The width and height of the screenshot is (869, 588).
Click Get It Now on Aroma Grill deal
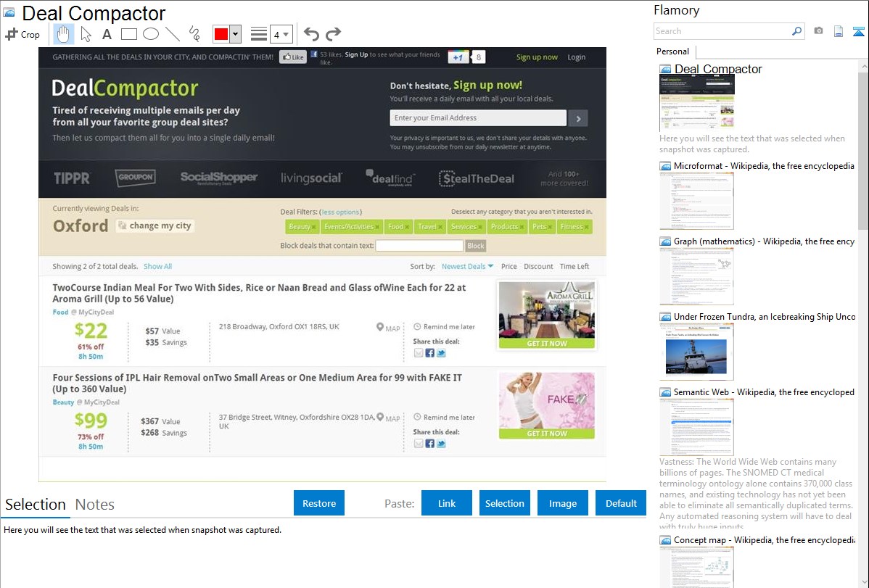point(546,344)
